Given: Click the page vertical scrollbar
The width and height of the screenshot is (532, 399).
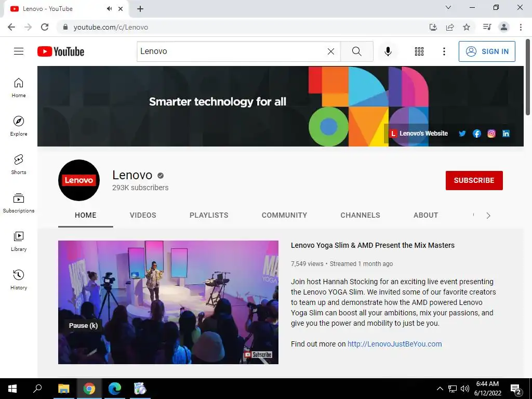Looking at the screenshot, I should coord(528,78).
